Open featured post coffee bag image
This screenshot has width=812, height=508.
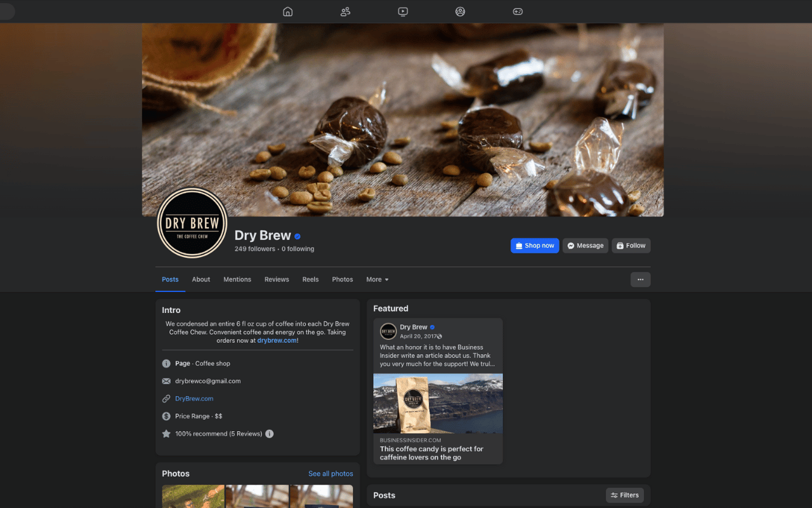pos(438,403)
